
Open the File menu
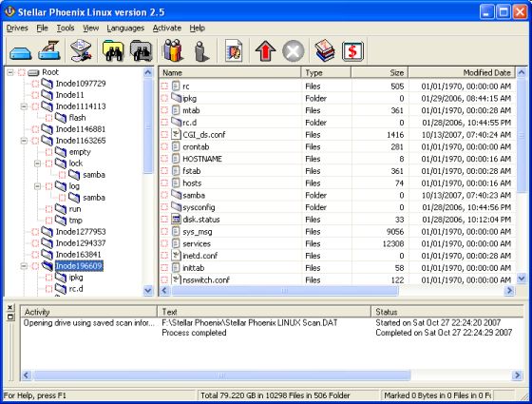click(x=43, y=29)
